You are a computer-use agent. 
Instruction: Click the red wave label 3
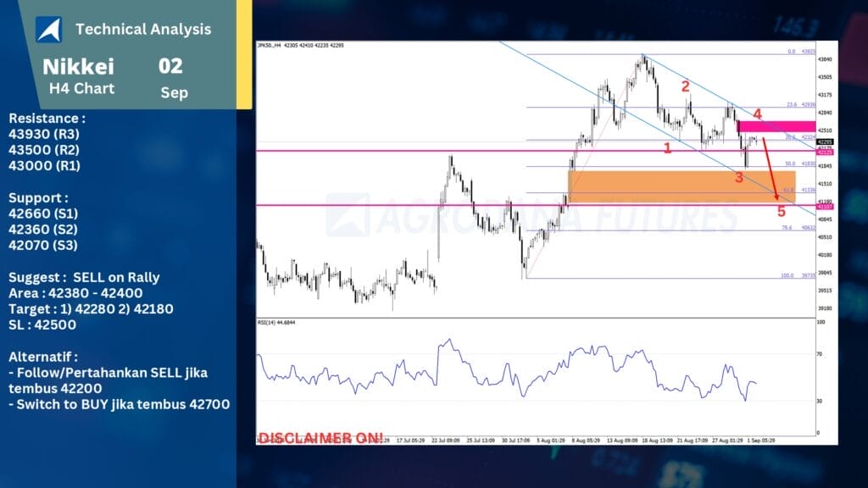click(739, 177)
